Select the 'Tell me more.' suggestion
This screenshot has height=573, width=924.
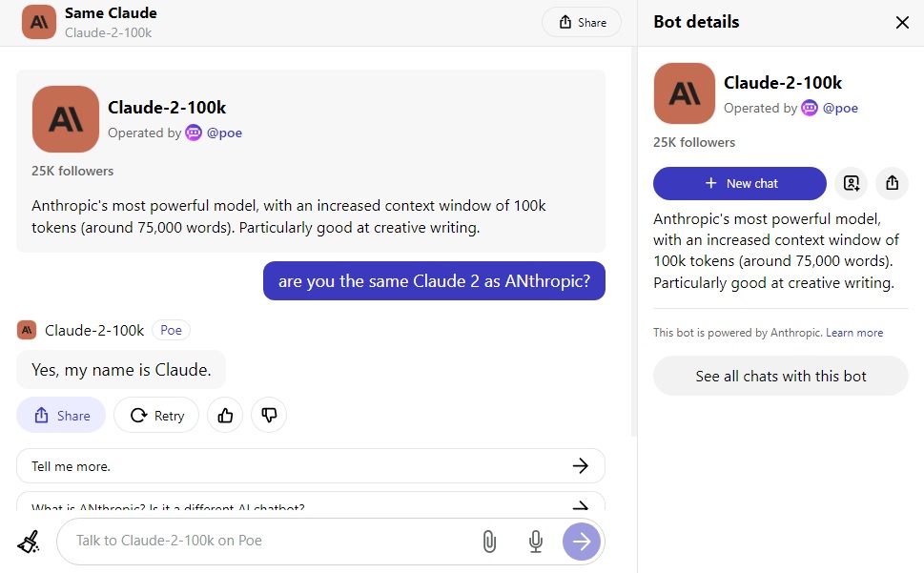pos(311,466)
